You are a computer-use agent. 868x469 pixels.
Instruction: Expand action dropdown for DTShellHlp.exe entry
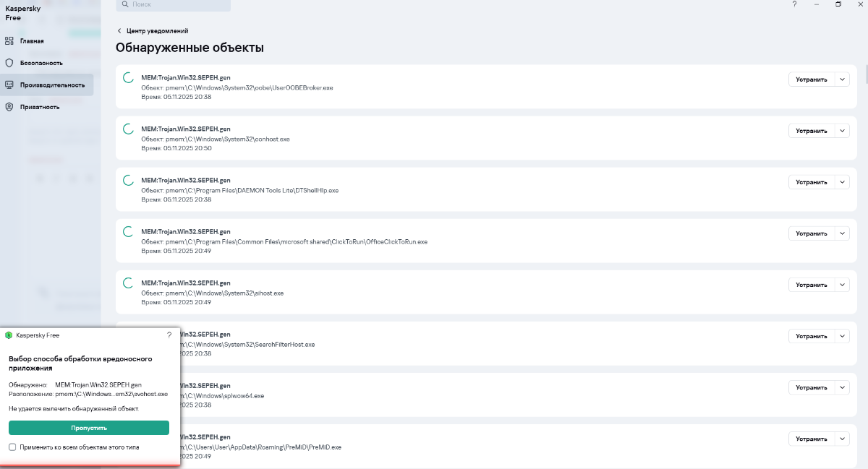point(842,182)
